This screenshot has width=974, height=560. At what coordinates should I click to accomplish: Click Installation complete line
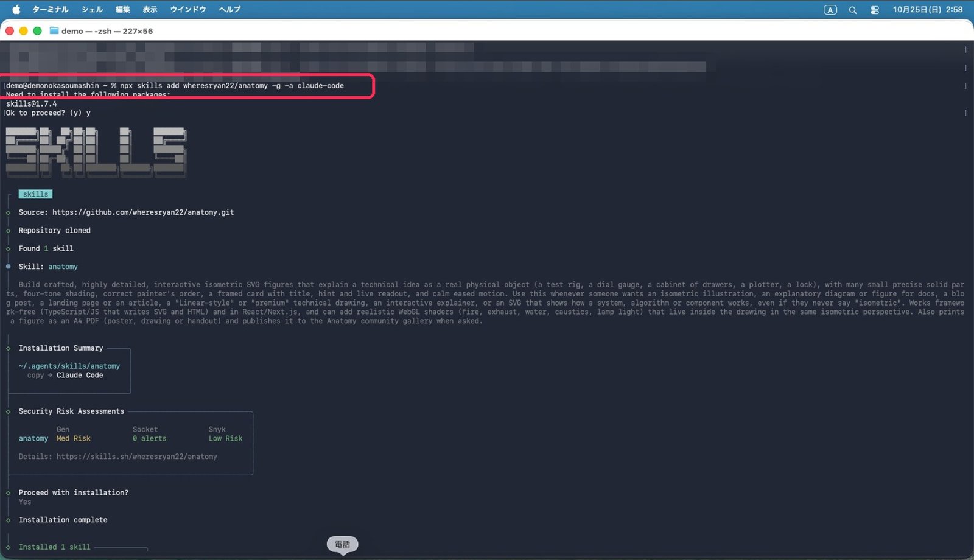[63, 520]
